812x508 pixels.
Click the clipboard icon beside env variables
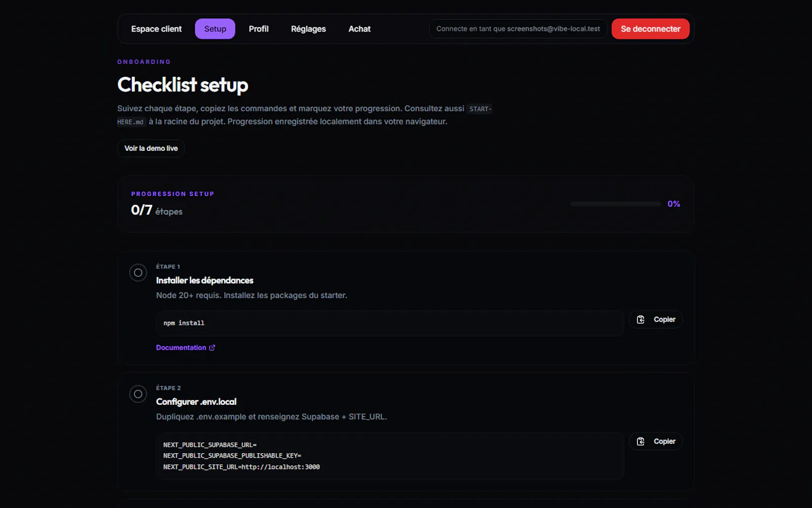pos(640,441)
